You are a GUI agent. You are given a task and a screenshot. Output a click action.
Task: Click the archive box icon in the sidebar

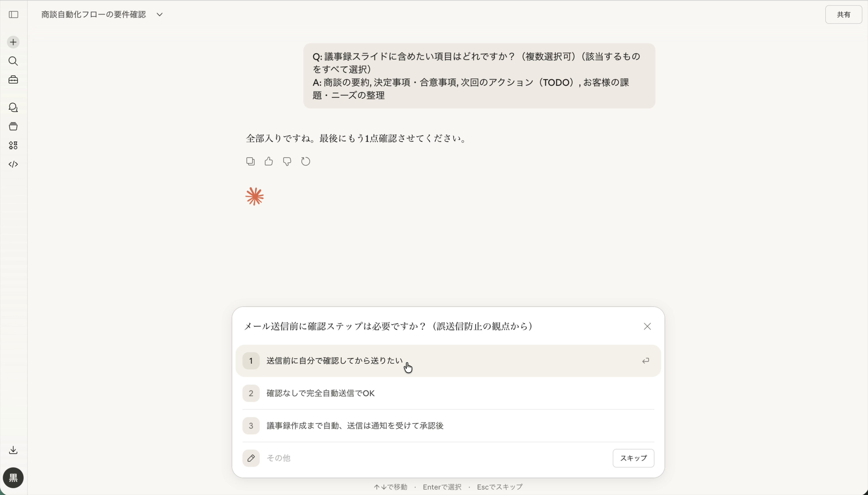click(x=13, y=126)
